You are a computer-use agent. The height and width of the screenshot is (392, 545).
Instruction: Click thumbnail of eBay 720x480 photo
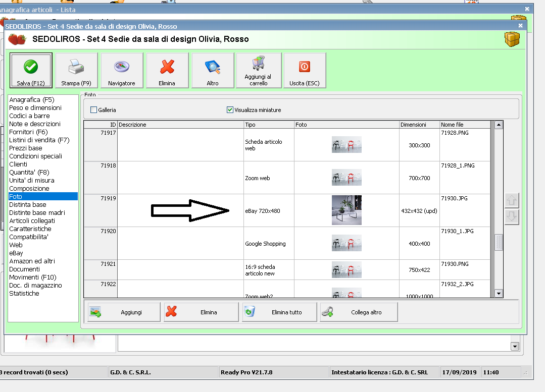point(346,210)
